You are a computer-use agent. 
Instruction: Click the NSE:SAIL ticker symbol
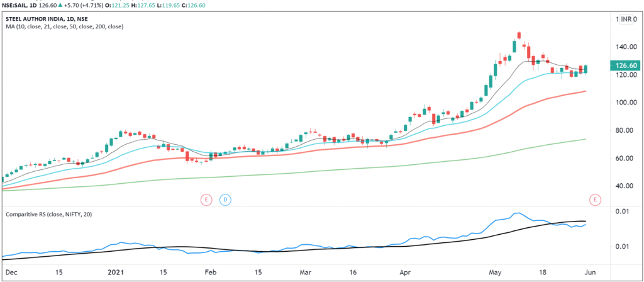(18, 5)
